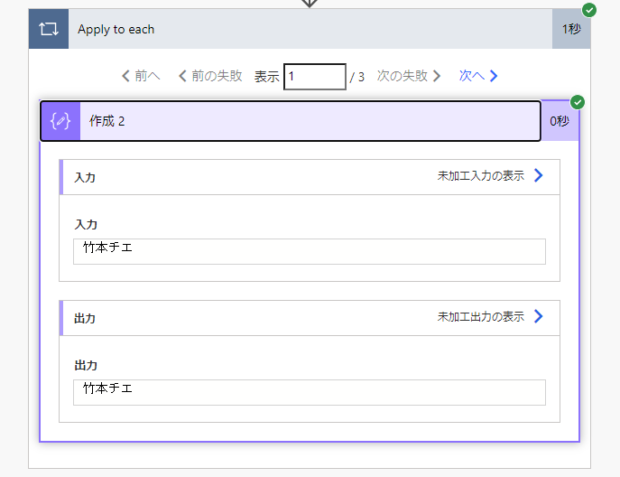The image size is (620, 477).
Task: Show raw inputs via 未加工入力の表示
Action: pyautogui.click(x=480, y=176)
